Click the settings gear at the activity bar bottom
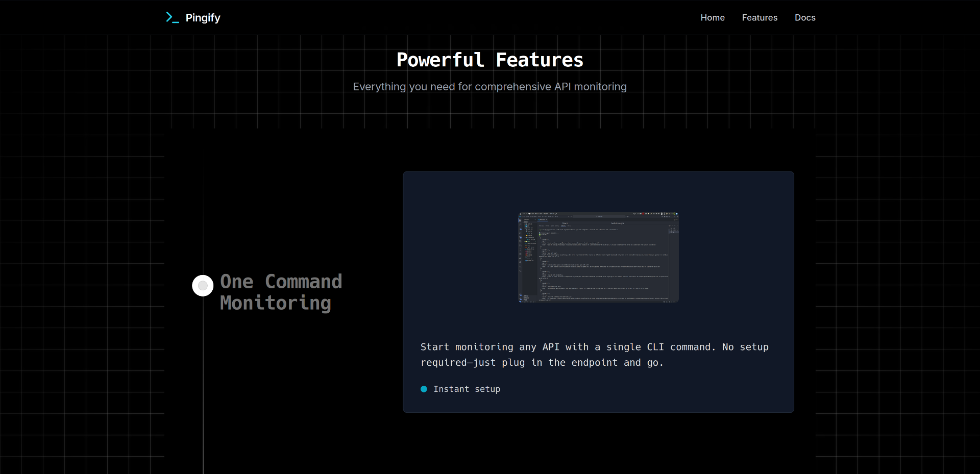 click(x=520, y=298)
